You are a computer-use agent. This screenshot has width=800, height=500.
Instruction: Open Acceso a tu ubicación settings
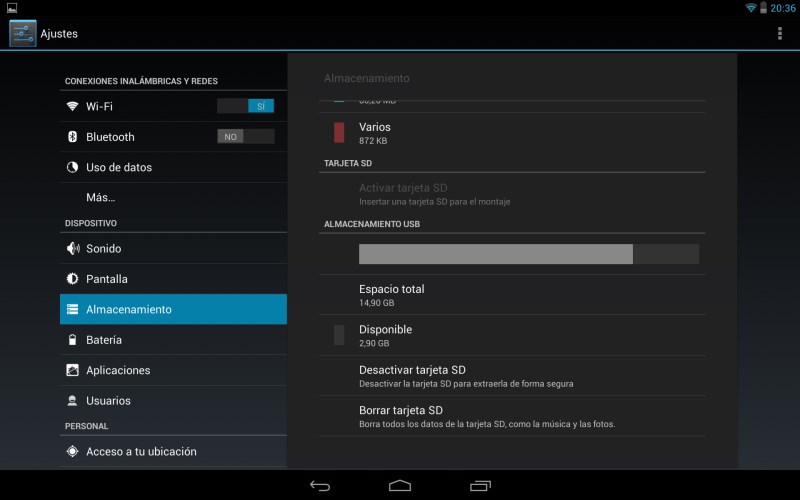click(141, 451)
